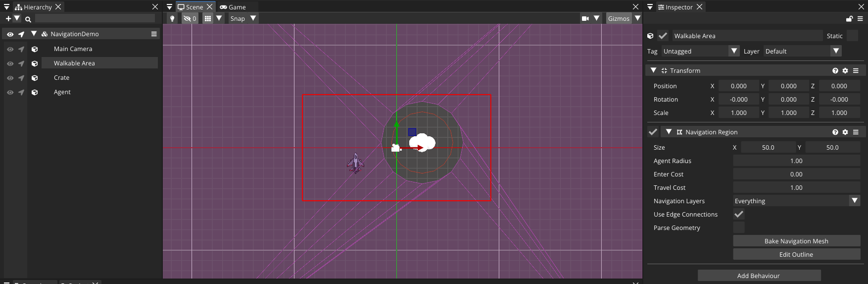Image resolution: width=868 pixels, height=284 pixels.
Task: Toggle the Snap button
Action: 238,18
